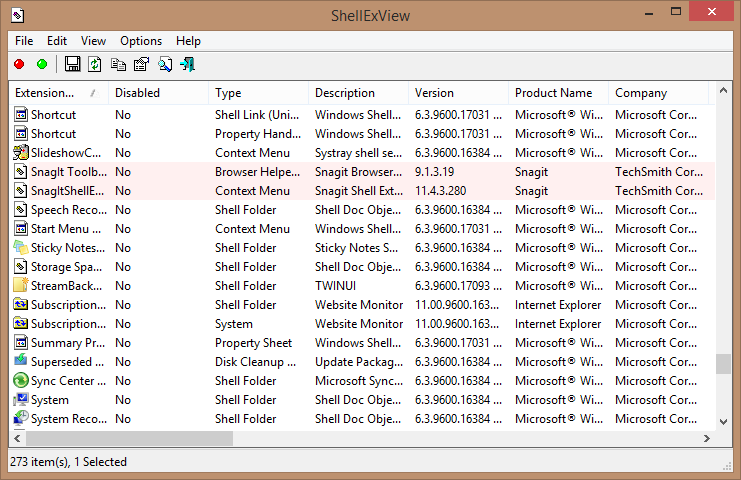Click the horizontal scrollbar right arrow

point(707,438)
